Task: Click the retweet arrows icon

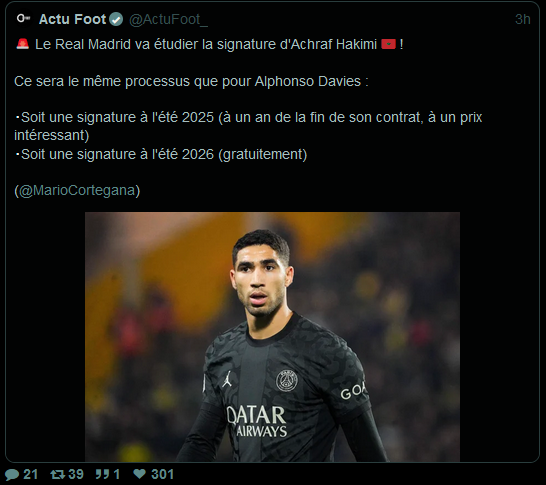Action: (x=57, y=474)
